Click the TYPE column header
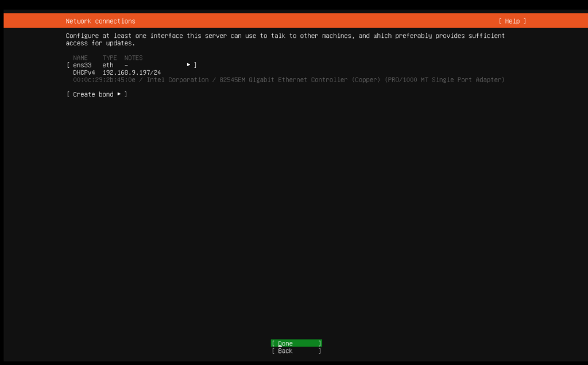Viewport: 588px width, 365px height. tap(110, 58)
